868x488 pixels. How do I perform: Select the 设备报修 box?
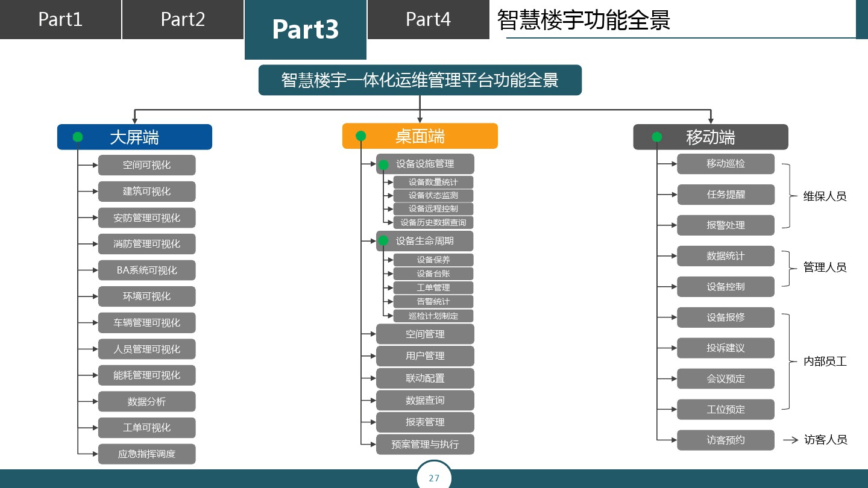[726, 318]
